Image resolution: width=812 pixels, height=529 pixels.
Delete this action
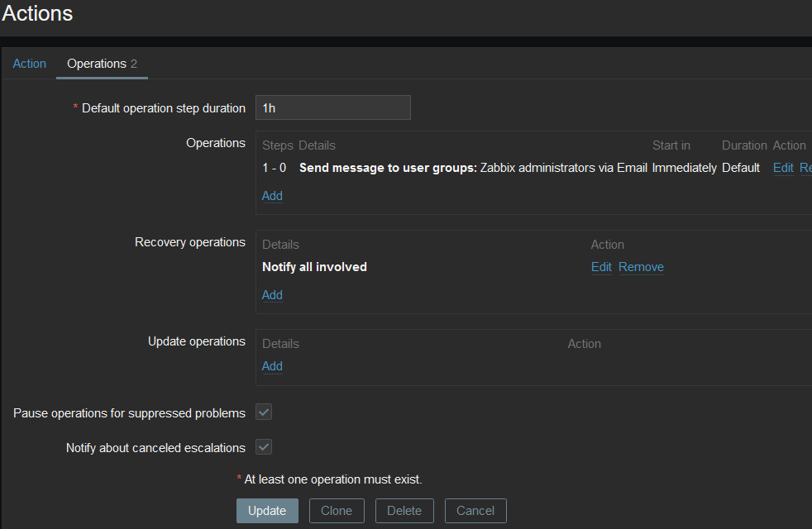(x=404, y=511)
